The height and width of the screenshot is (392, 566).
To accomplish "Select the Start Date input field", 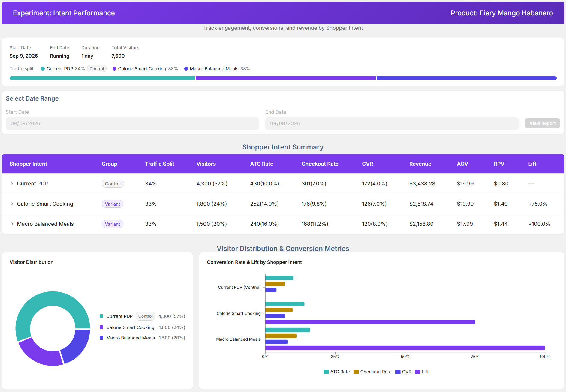I will (132, 124).
